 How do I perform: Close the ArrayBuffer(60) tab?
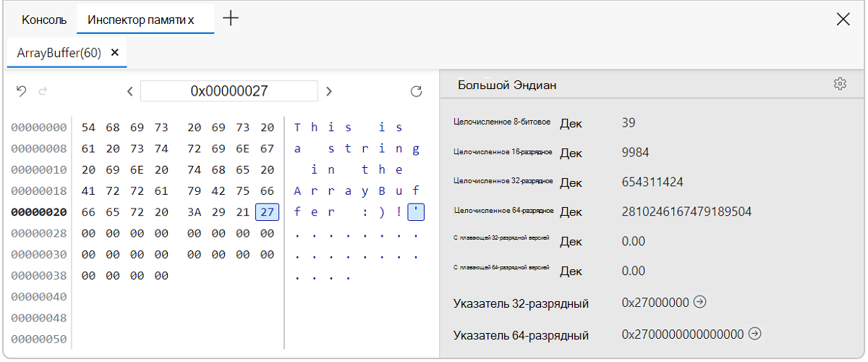115,53
